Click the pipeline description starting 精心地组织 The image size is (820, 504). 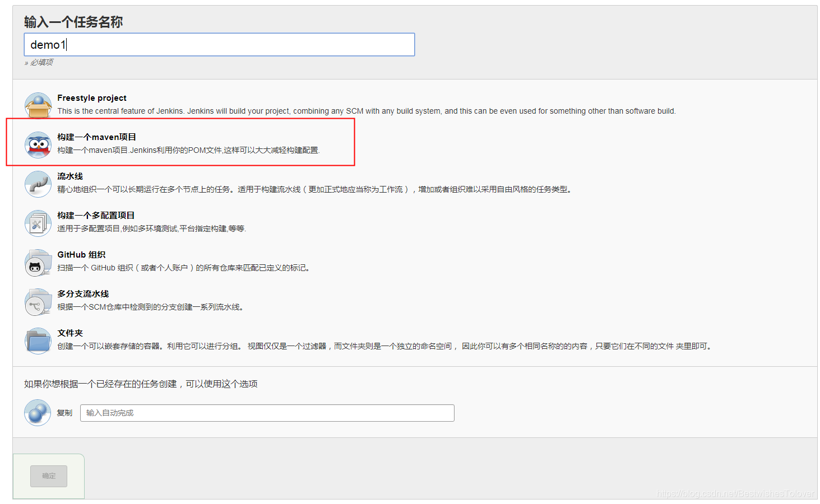click(315, 189)
